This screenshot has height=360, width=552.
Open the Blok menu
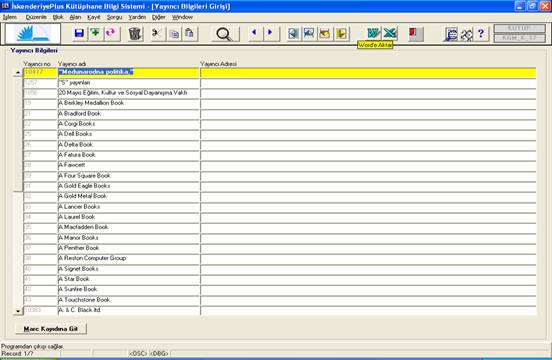58,17
